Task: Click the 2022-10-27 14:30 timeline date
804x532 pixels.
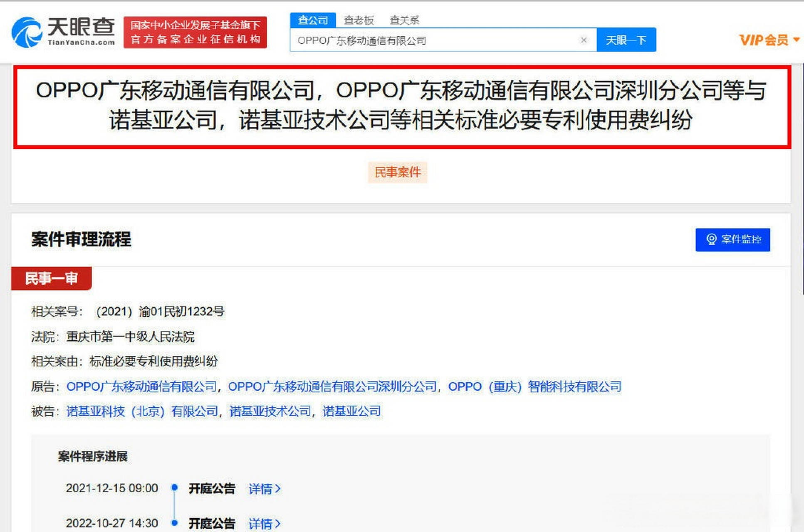Action: 112,523
